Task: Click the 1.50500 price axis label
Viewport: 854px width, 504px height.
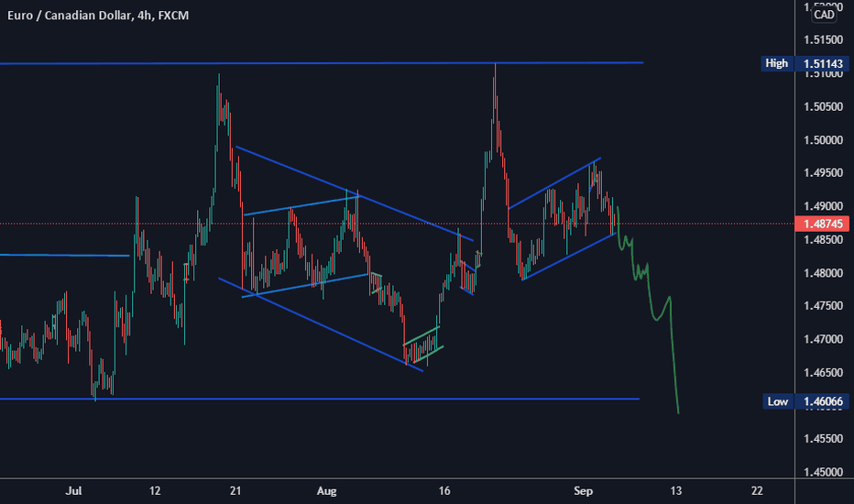Action: tap(823, 107)
